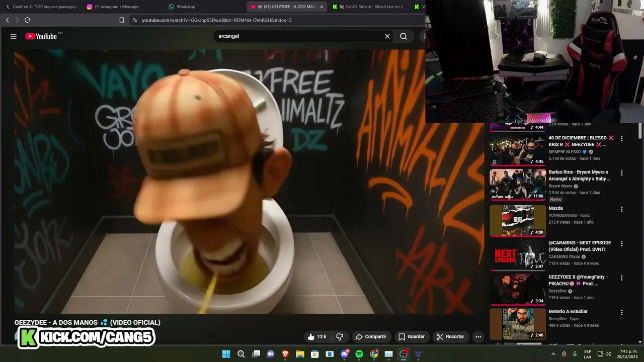Select the YouTube URL in address bar
This screenshot has width=644, height=362.
(x=217, y=20)
